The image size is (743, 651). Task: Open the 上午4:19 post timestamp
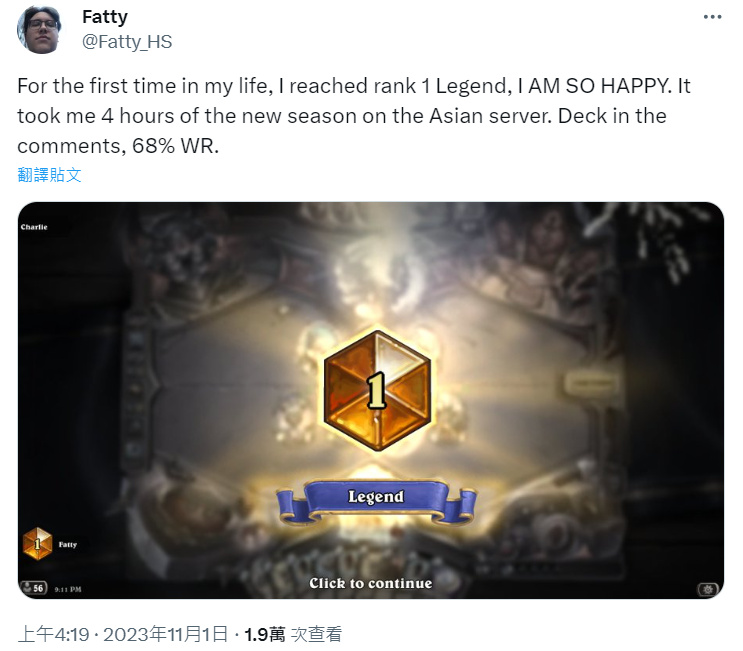[54, 634]
